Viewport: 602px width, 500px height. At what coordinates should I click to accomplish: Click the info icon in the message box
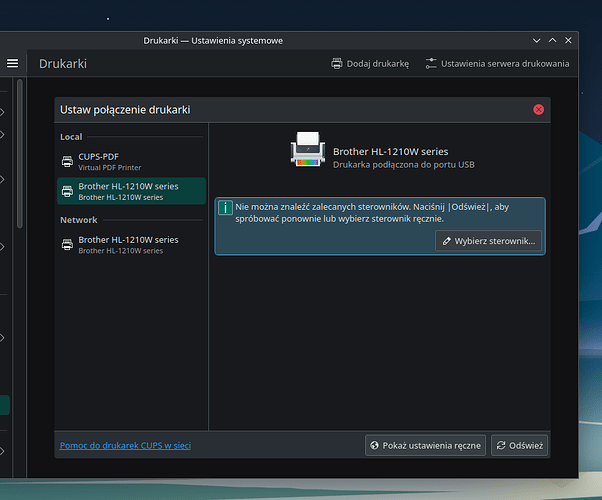[225, 208]
